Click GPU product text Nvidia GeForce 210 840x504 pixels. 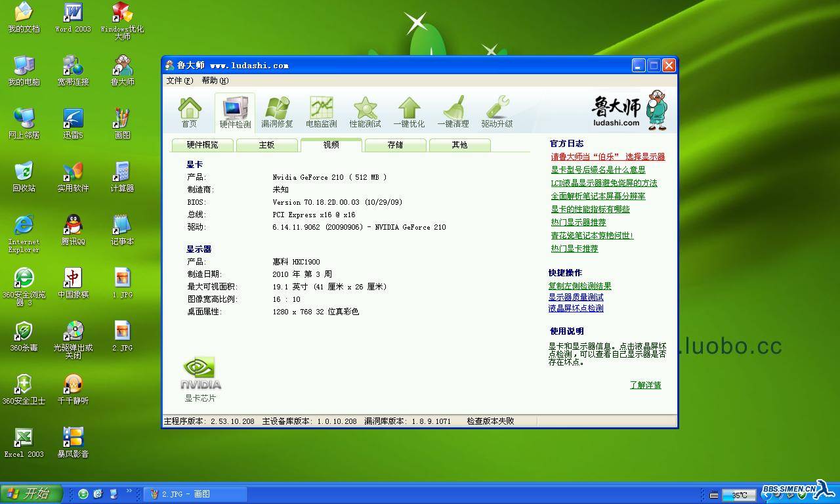point(329,177)
